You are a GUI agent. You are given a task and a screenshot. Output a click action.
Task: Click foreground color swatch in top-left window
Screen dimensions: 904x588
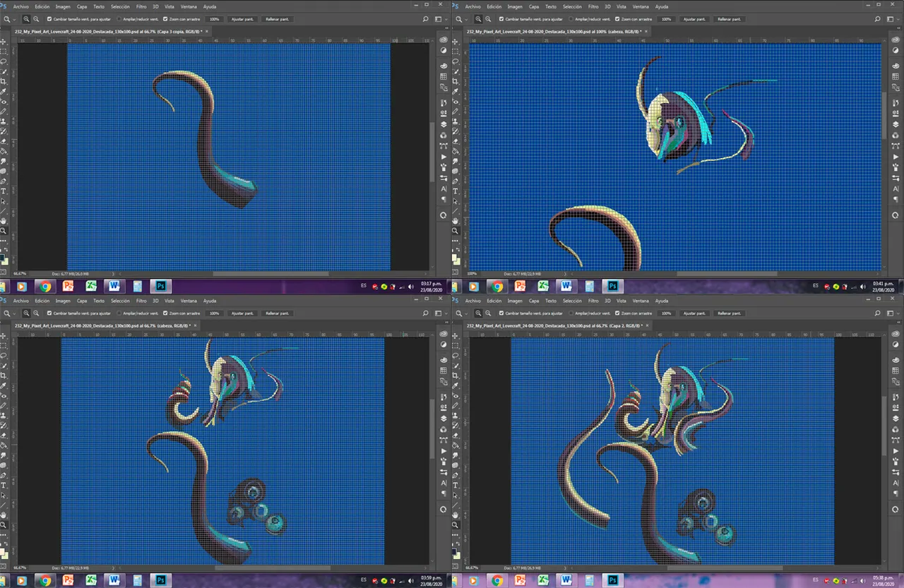2,257
